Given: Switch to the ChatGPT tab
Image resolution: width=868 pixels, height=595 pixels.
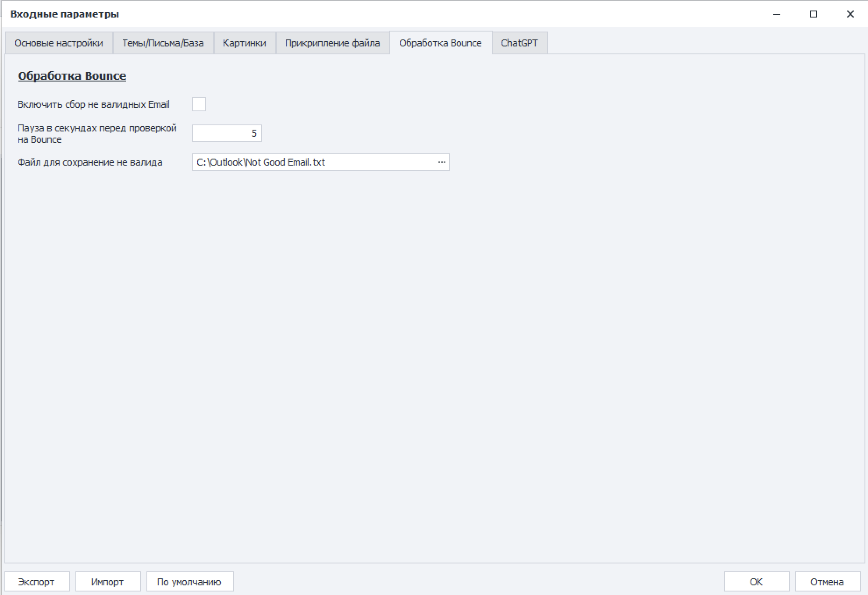Looking at the screenshot, I should coord(519,43).
